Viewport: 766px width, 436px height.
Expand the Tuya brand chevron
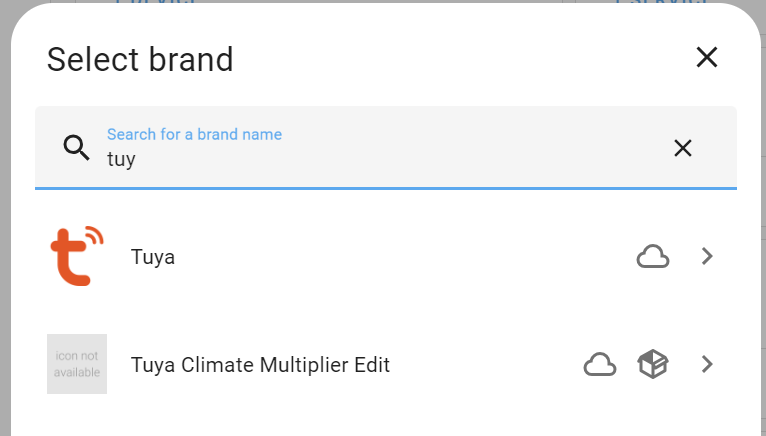coord(707,256)
